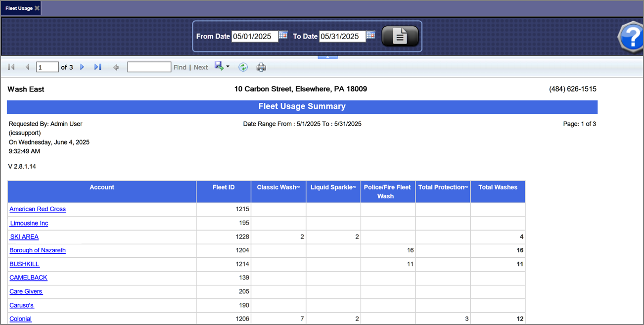
Task: Open the help question mark icon
Action: coord(632,36)
